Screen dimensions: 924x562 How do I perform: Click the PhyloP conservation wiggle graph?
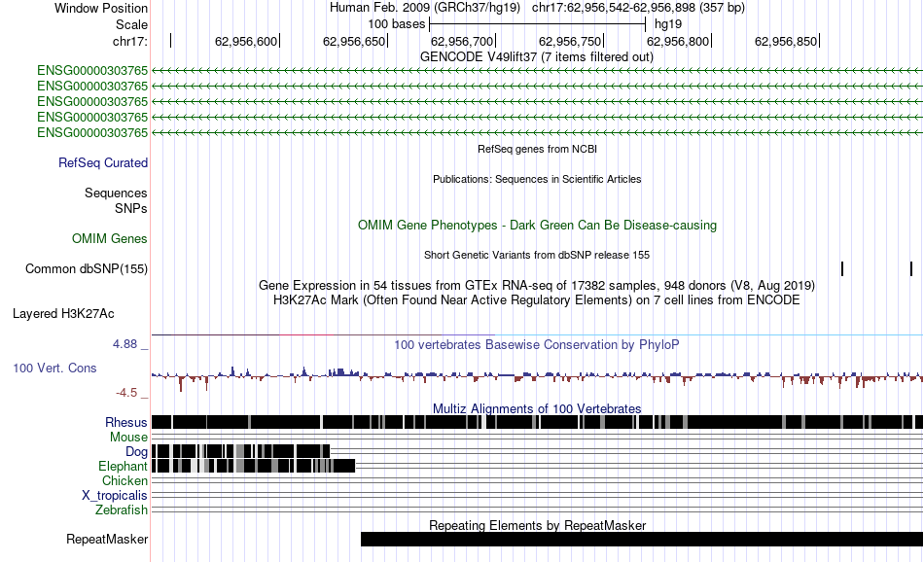tap(537, 376)
